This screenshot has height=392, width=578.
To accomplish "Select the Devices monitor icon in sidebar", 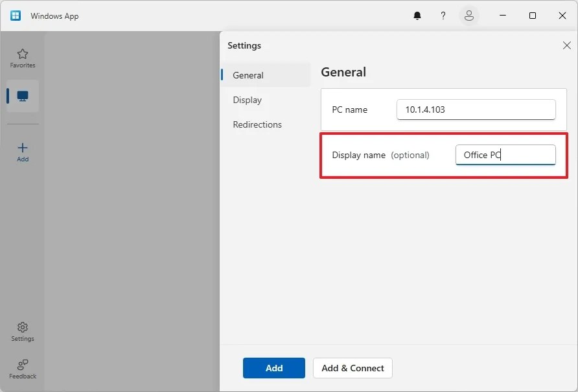I will point(23,96).
